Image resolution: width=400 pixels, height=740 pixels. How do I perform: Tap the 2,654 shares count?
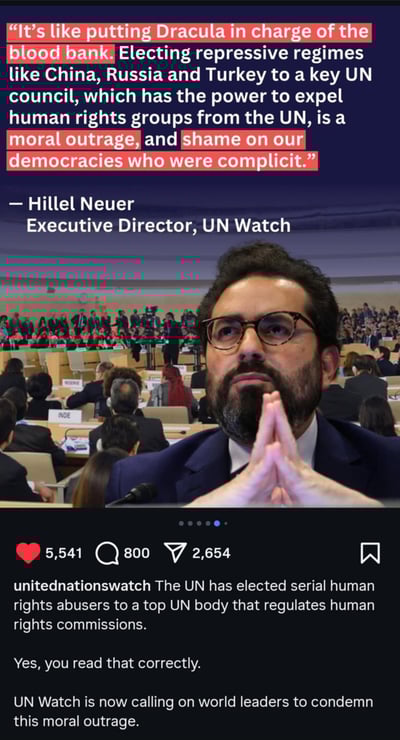[211, 553]
